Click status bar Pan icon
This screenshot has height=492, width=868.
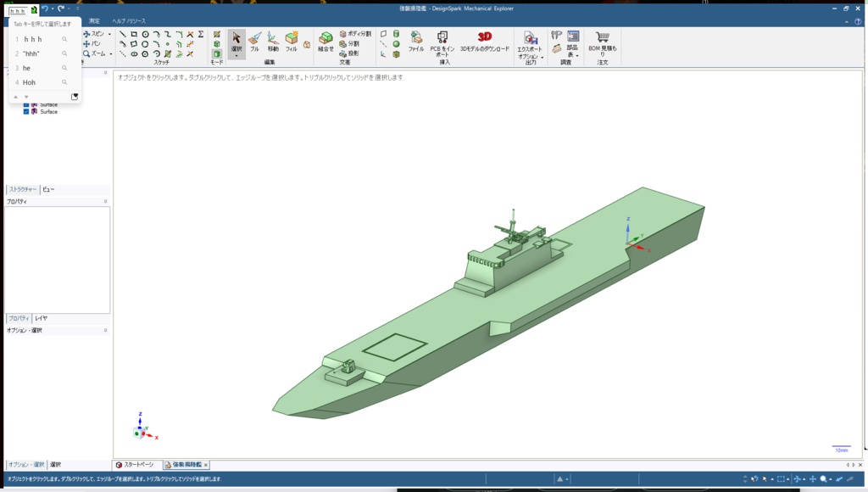[x=813, y=479]
